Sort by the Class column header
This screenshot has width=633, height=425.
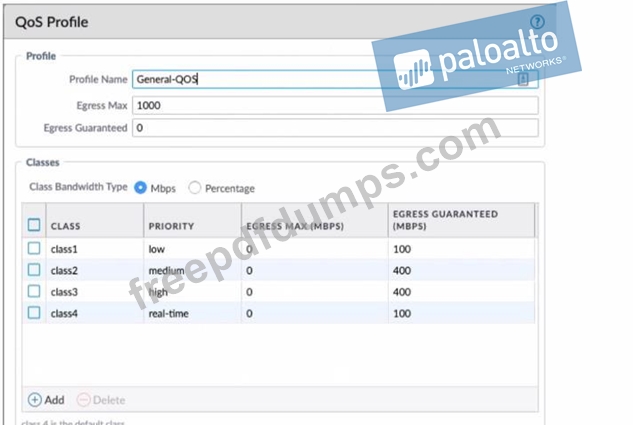pos(90,226)
